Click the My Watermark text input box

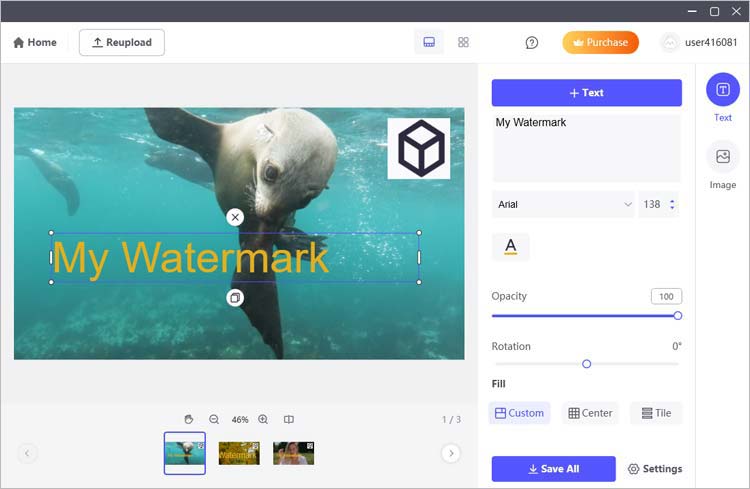(586, 148)
